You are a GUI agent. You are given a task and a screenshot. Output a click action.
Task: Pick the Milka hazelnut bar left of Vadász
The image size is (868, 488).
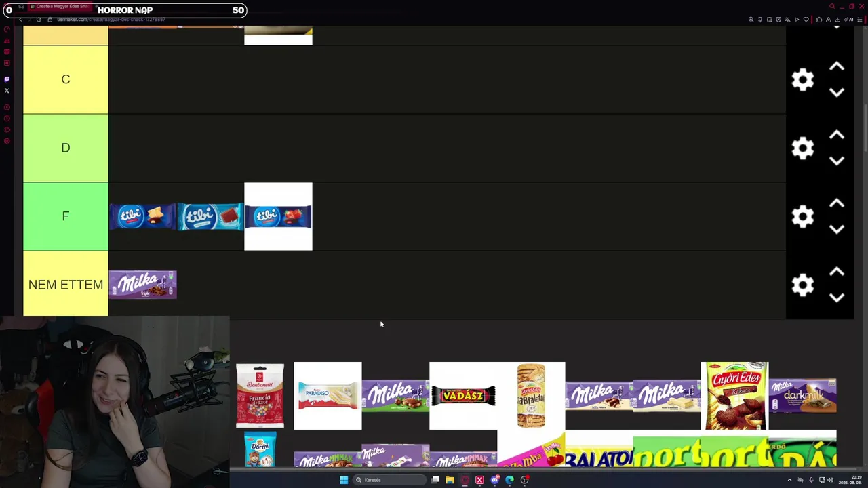pyautogui.click(x=395, y=396)
